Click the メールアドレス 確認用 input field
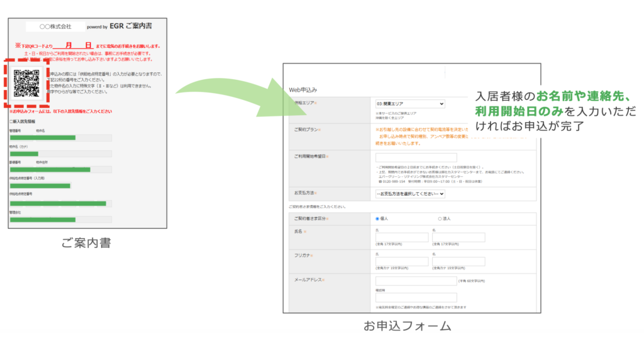 click(416, 297)
